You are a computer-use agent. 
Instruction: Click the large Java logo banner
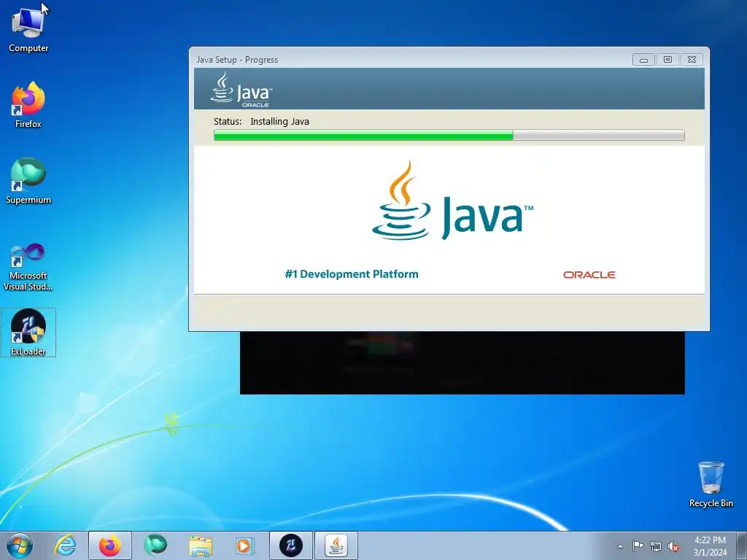click(x=452, y=201)
